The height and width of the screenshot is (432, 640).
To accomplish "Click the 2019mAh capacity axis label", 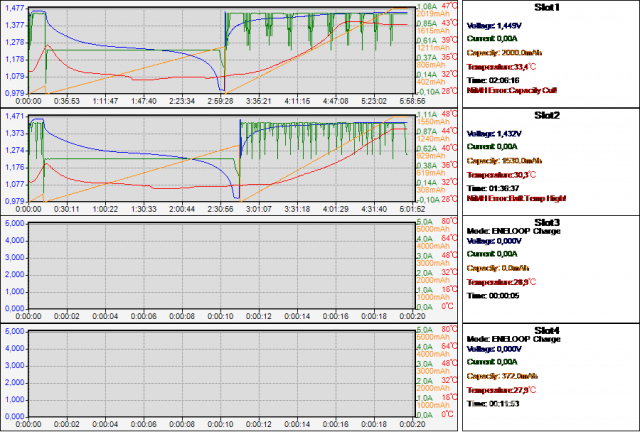I will 433,14.
